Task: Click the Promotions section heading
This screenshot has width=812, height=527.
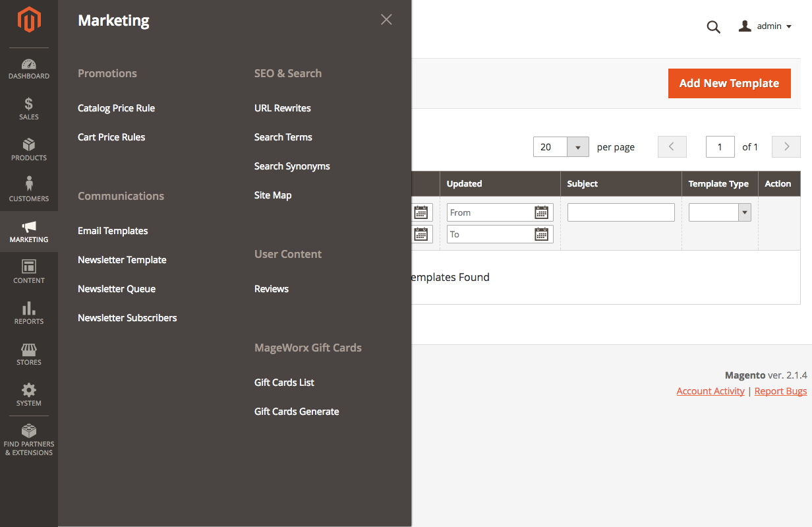Action: point(107,73)
